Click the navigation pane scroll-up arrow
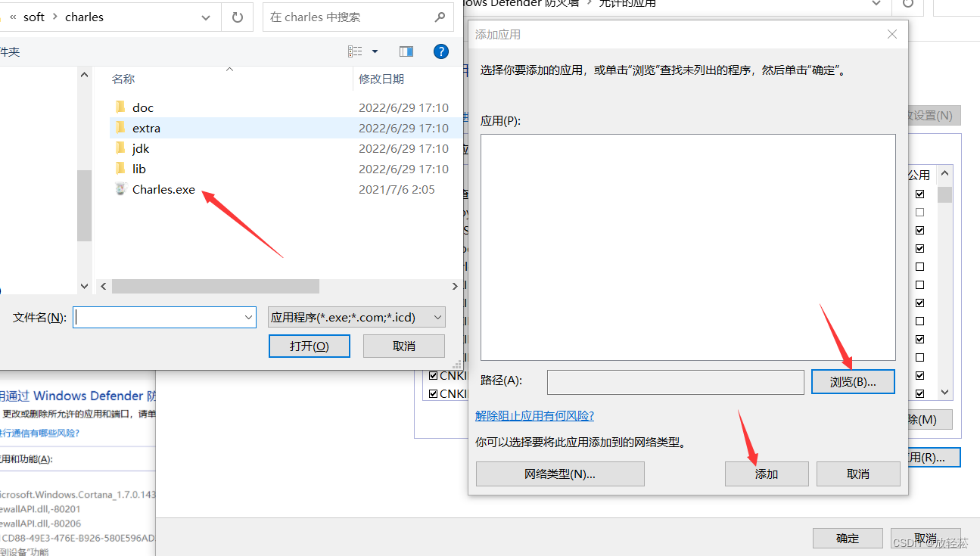 click(84, 73)
